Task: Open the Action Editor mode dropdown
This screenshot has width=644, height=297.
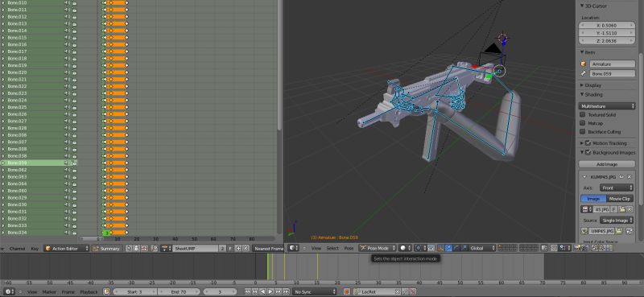Action: pos(67,249)
